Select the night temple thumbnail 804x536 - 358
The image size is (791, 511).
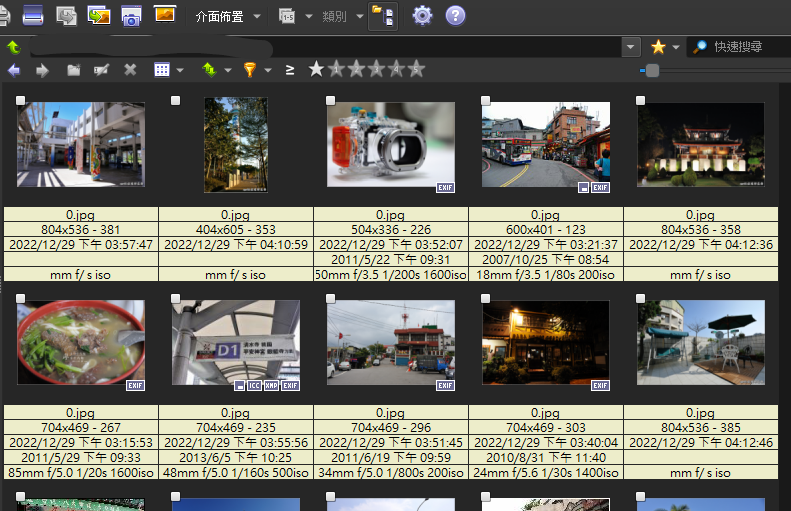click(701, 145)
